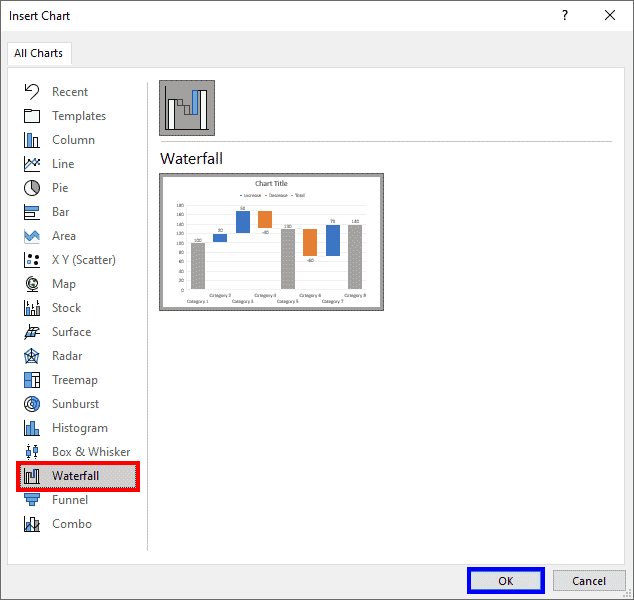Pick the Combo chart type label

click(72, 524)
